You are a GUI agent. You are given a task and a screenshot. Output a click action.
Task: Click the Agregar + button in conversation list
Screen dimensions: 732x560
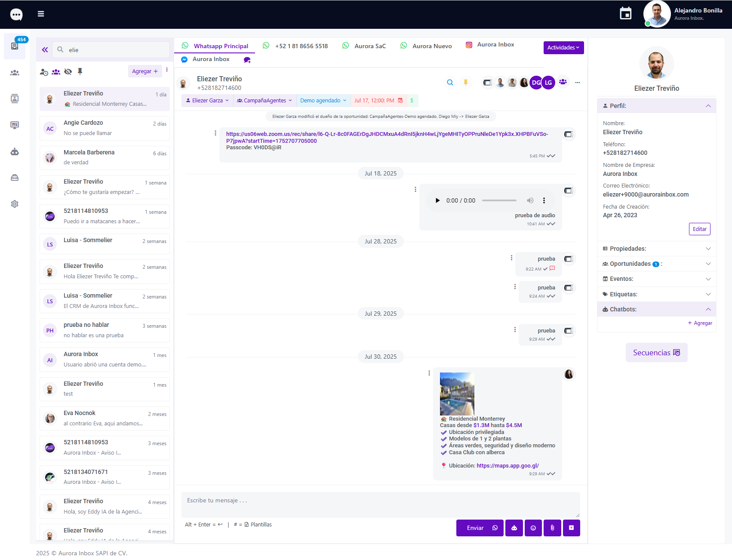click(x=145, y=71)
